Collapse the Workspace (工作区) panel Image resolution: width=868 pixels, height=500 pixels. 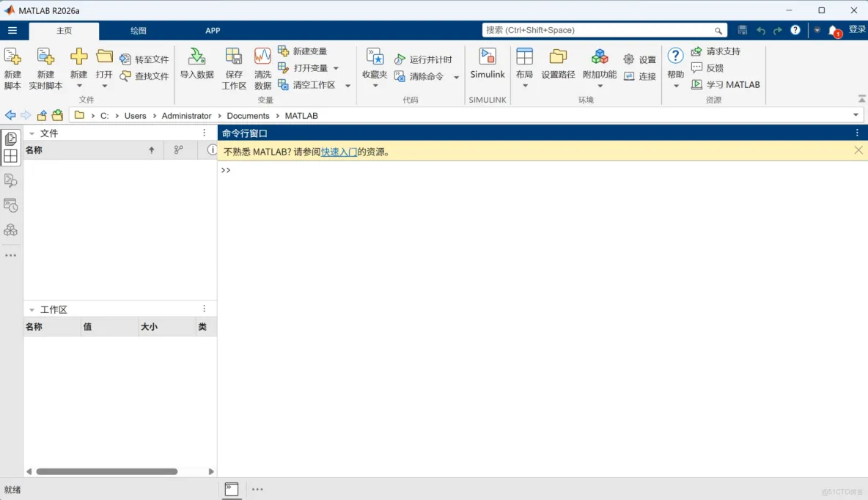pos(32,310)
